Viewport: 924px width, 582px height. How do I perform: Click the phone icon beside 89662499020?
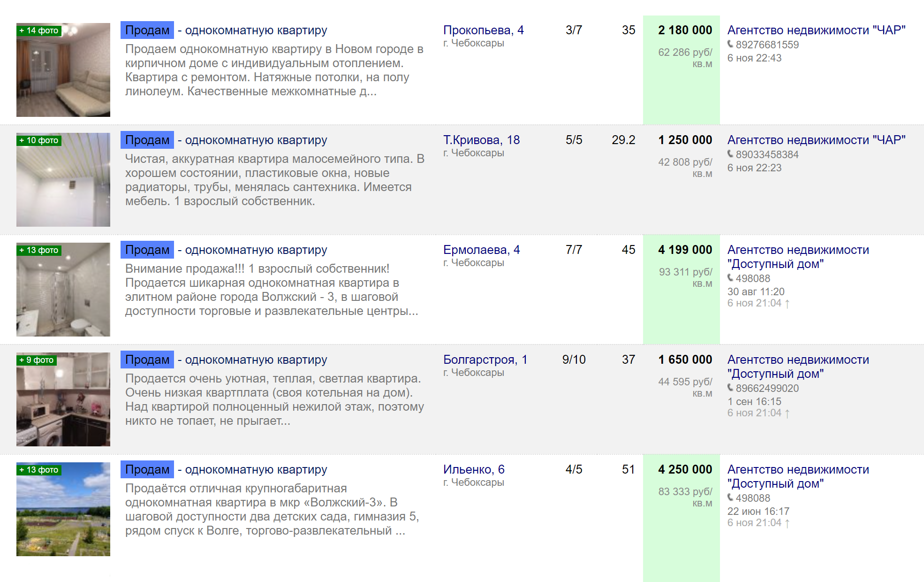[x=730, y=388]
